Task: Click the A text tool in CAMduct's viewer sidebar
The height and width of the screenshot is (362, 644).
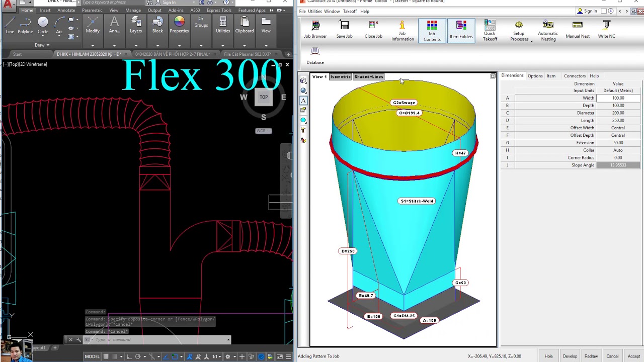Action: coord(303,101)
